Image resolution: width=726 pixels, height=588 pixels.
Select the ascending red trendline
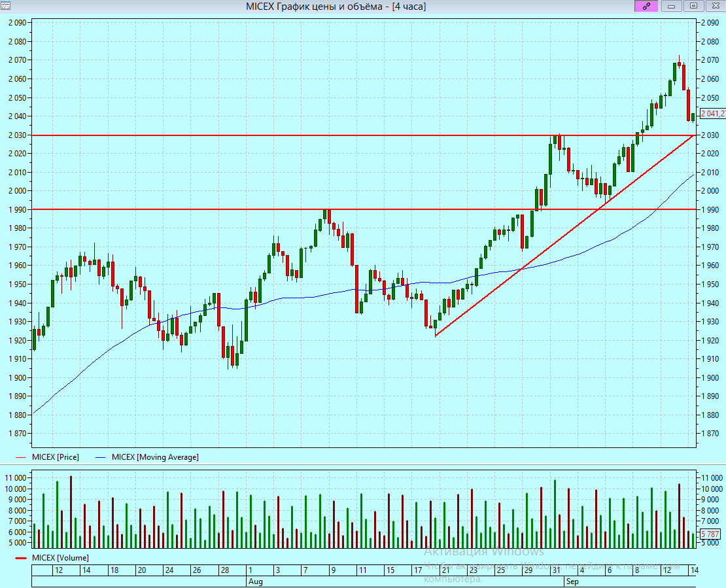tap(565, 235)
